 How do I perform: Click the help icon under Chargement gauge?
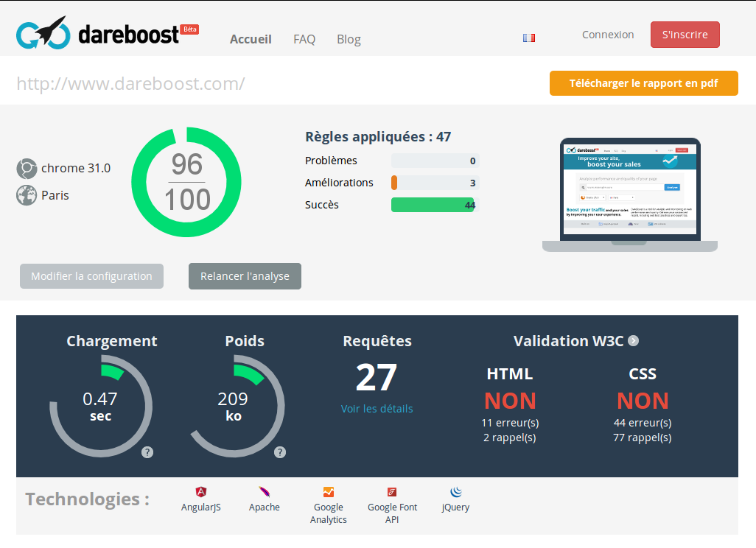(x=147, y=452)
